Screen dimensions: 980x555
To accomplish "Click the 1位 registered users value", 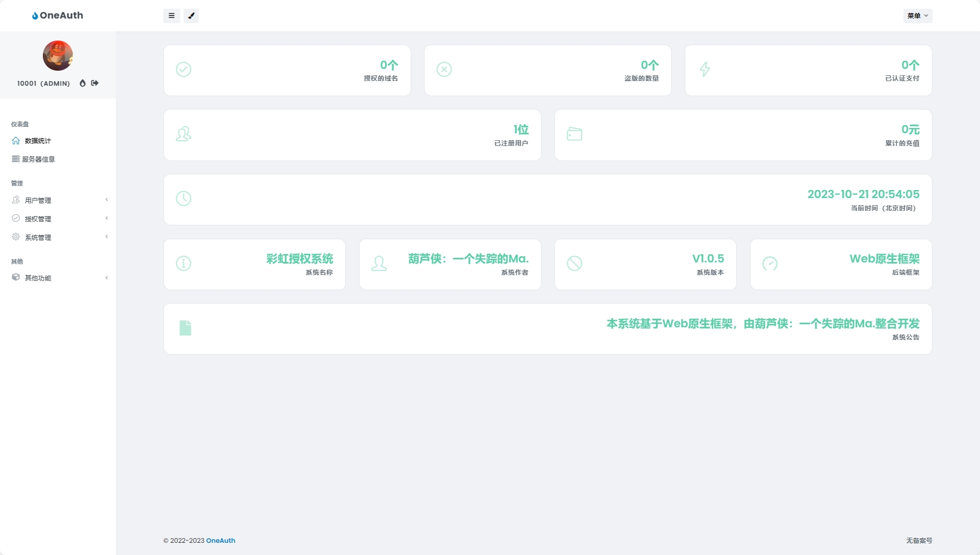I will [521, 130].
